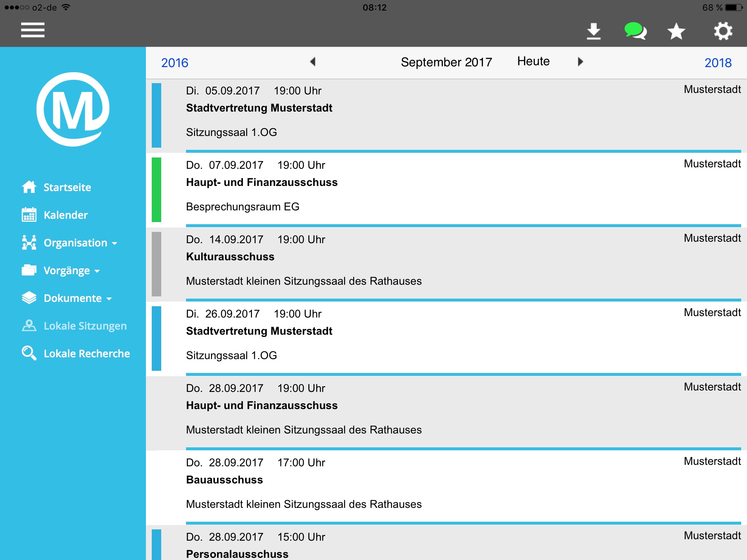Tap the 08:12 status bar clock
The height and width of the screenshot is (560, 747).
[375, 8]
